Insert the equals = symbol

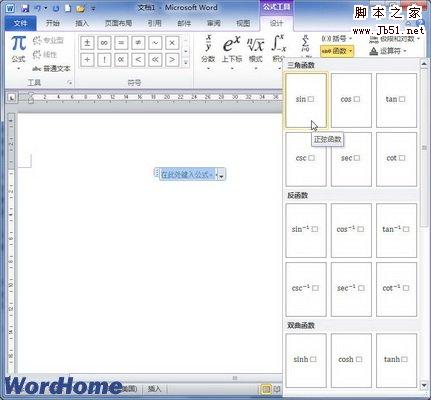[x=121, y=43]
